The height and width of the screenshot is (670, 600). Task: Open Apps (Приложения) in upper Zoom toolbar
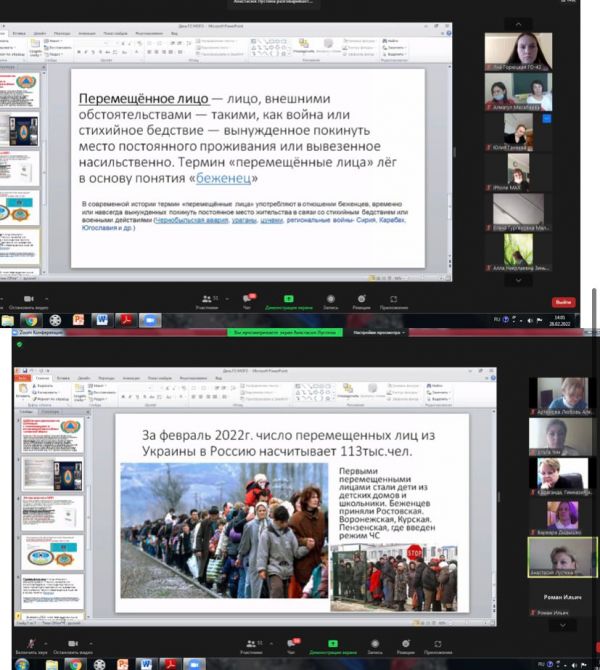pyautogui.click(x=394, y=299)
